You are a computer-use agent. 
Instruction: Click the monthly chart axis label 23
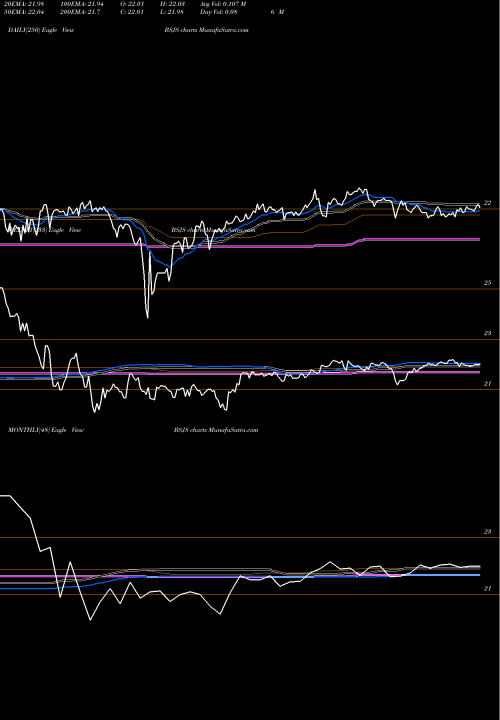(x=488, y=532)
